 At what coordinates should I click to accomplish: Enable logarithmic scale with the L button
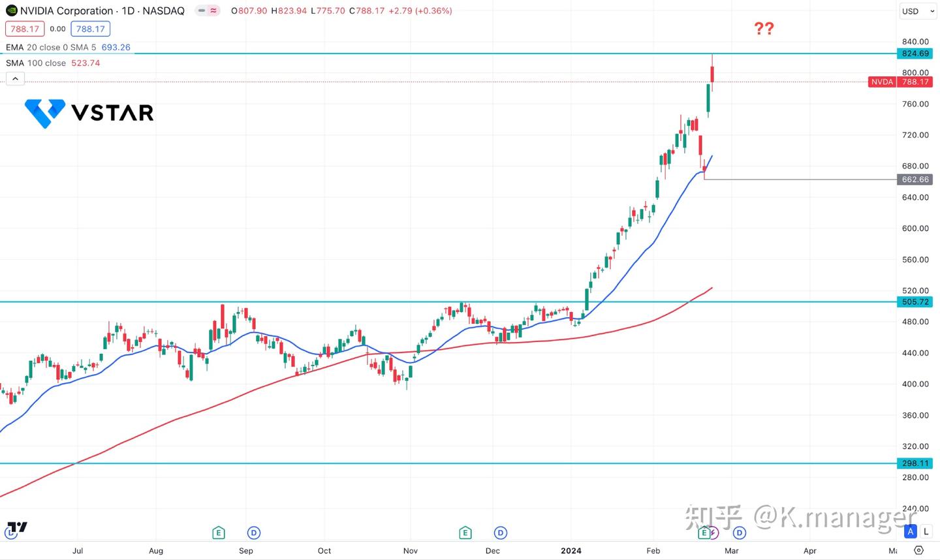[x=925, y=531]
